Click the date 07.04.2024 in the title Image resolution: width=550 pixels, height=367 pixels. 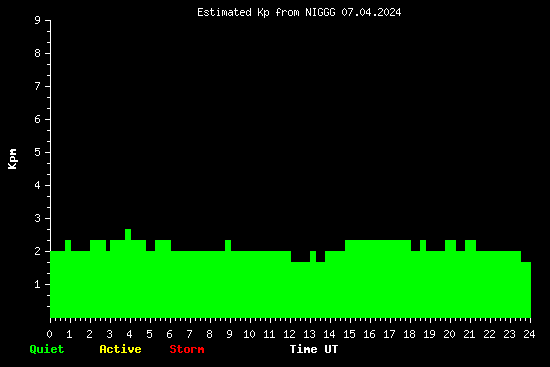[x=371, y=13]
